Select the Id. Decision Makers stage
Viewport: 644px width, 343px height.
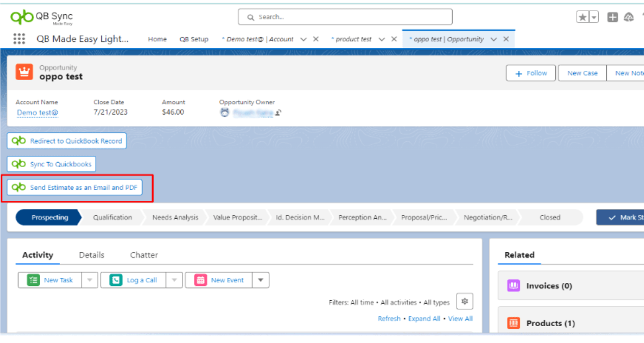(x=300, y=217)
